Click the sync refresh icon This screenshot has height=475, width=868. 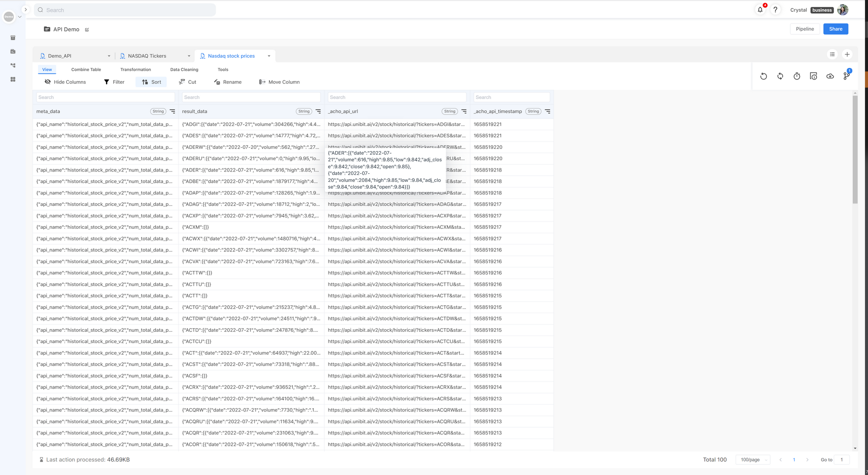click(x=780, y=76)
